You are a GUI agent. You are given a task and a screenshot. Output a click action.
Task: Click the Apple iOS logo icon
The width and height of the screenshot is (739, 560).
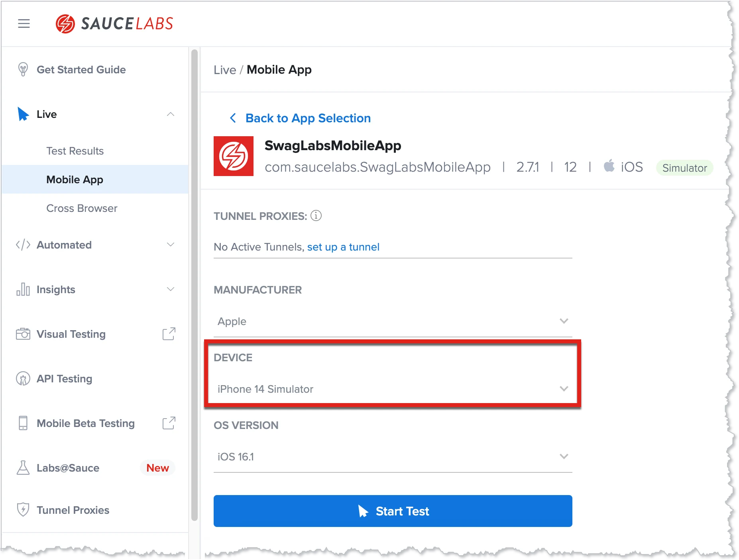[x=609, y=166]
